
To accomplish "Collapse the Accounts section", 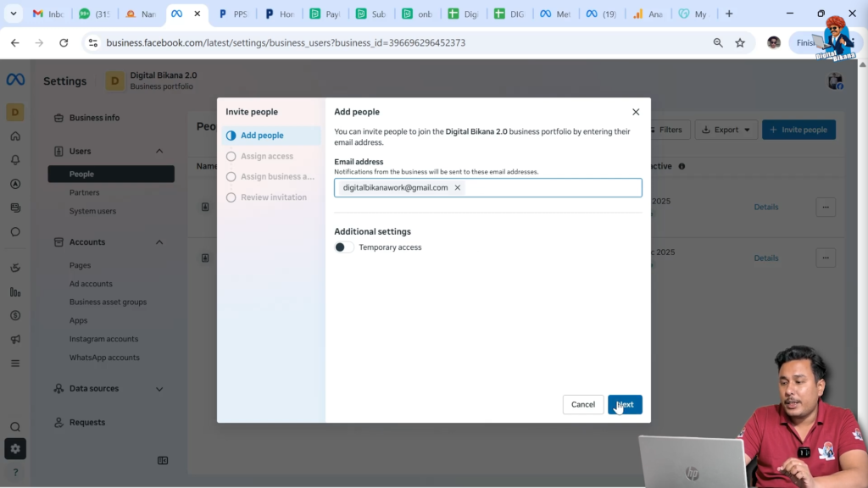I will coord(159,241).
